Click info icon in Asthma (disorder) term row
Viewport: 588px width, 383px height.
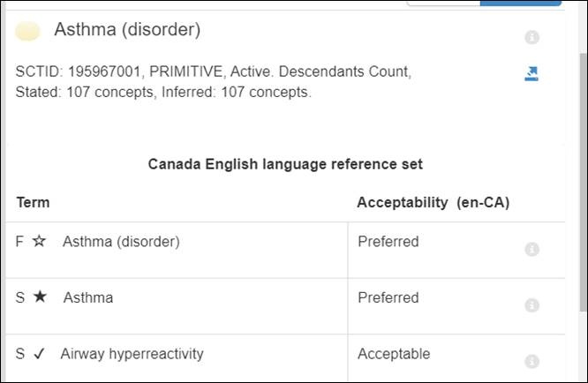click(531, 249)
